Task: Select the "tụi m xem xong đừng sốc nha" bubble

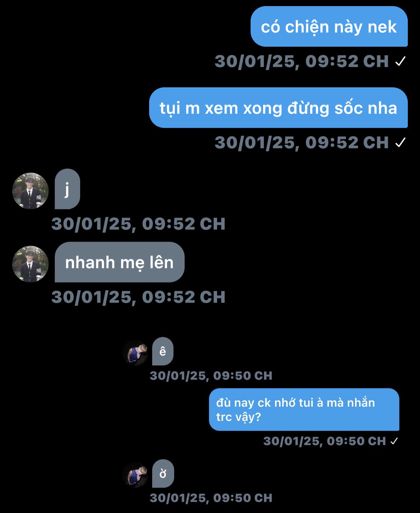Action: click(x=278, y=108)
